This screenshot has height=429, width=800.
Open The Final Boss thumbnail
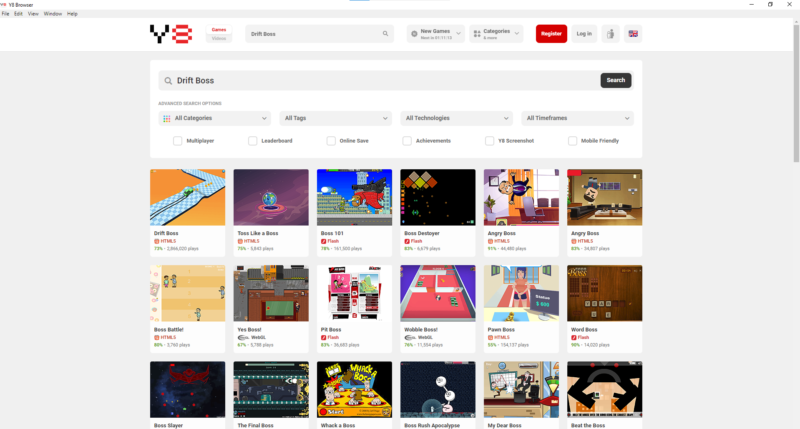[271, 390]
